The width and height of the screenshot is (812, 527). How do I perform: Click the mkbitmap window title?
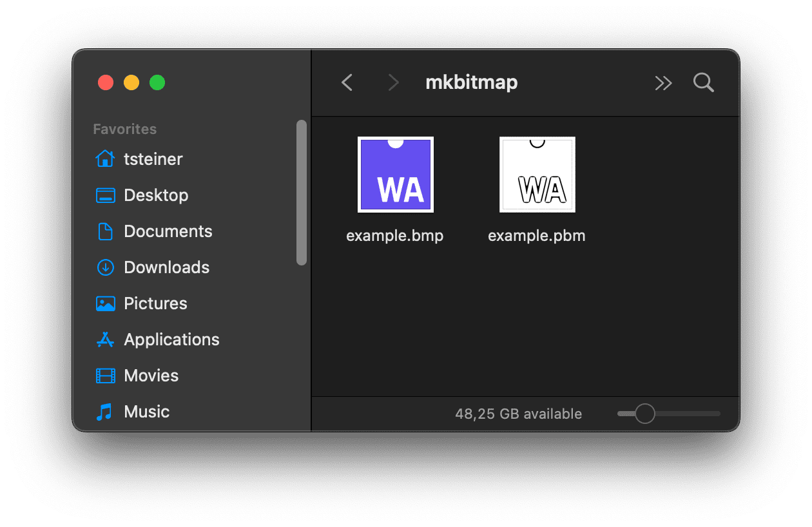click(471, 82)
